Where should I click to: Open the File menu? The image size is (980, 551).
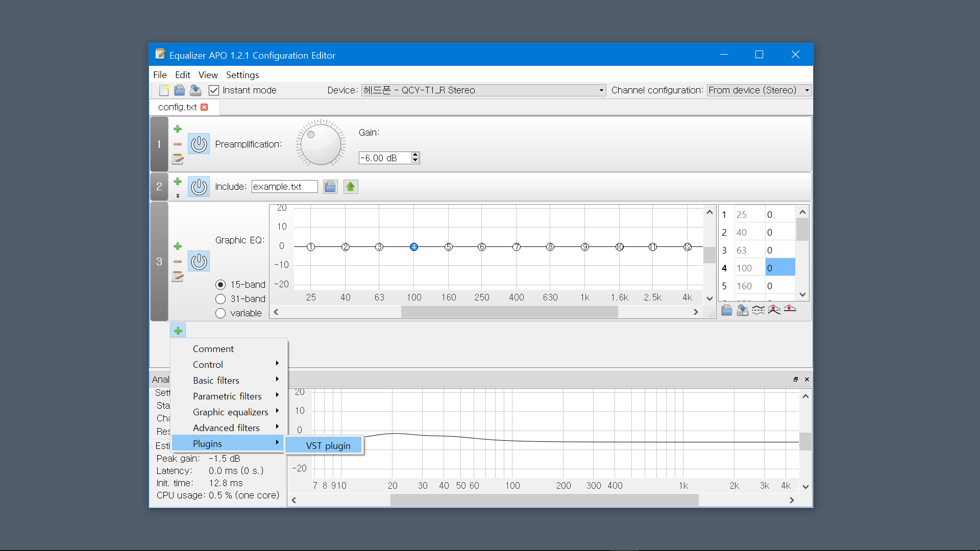coord(160,75)
